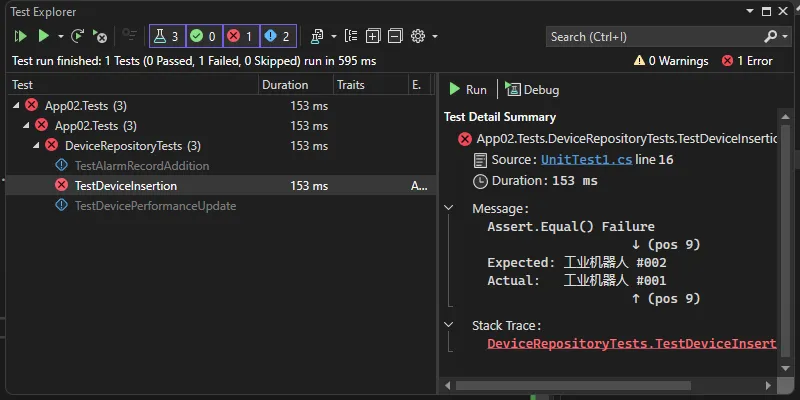The image size is (800, 400).
Task: Collapse the DeviceRepositoryTests tree node
Action: click(37, 146)
